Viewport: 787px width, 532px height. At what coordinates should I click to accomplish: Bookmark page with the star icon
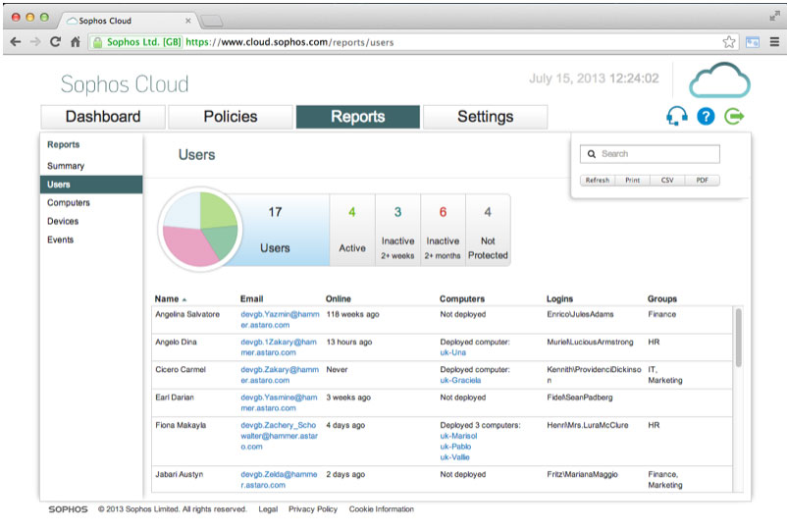tap(729, 42)
